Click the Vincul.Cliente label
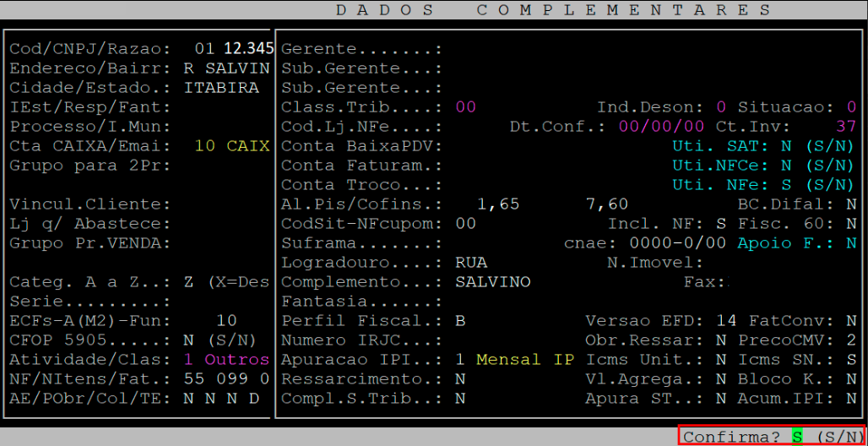The height and width of the screenshot is (446, 868). pyautogui.click(x=90, y=204)
